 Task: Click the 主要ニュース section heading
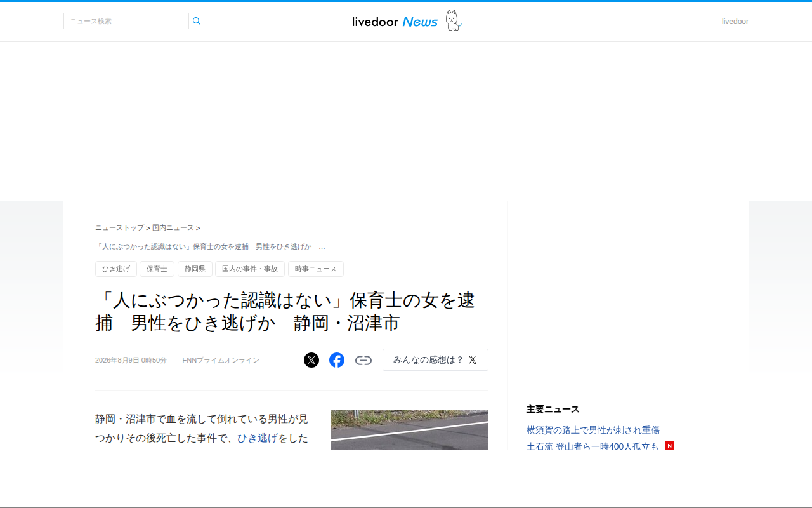553,409
